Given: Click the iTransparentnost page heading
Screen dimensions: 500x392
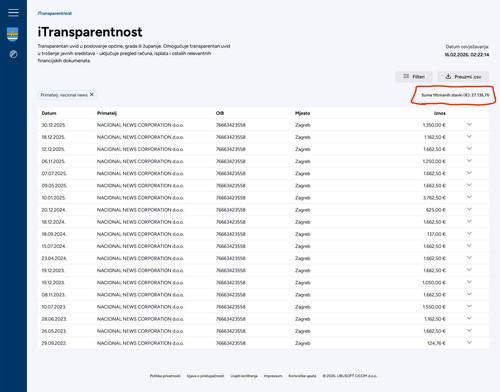Looking at the screenshot, I should coord(90,32).
